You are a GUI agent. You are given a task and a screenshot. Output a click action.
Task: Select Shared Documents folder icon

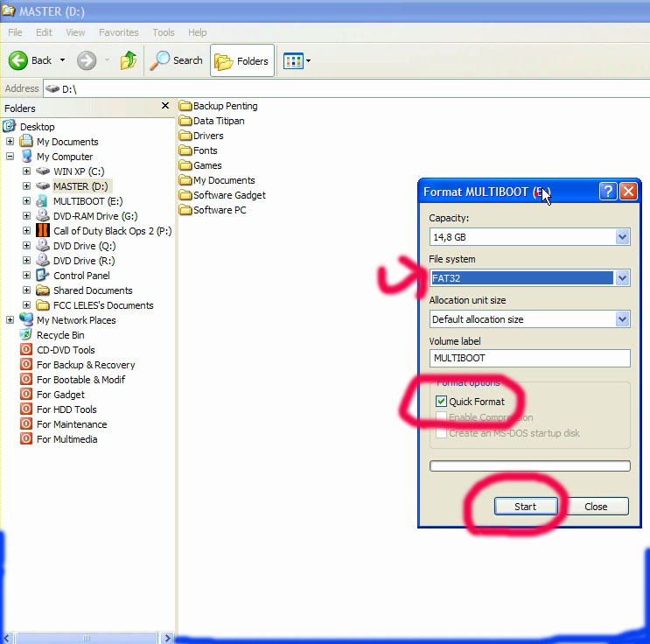click(43, 290)
